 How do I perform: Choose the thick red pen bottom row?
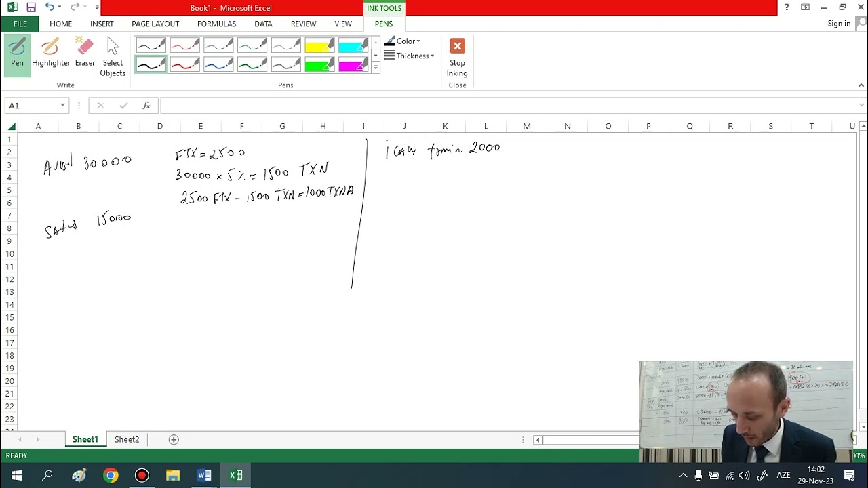(x=184, y=64)
